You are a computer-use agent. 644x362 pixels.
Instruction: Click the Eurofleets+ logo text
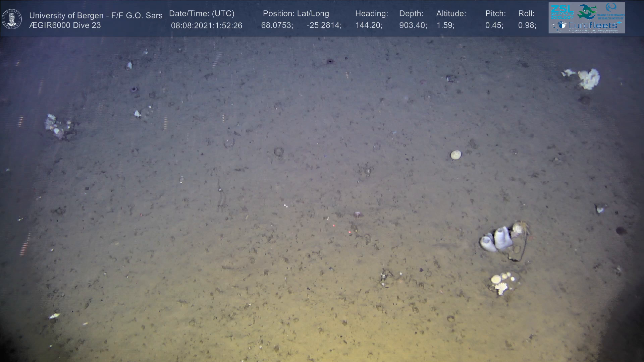pos(593,25)
